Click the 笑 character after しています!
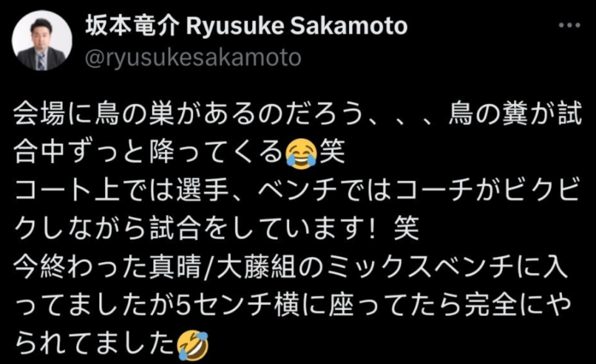 407,229
